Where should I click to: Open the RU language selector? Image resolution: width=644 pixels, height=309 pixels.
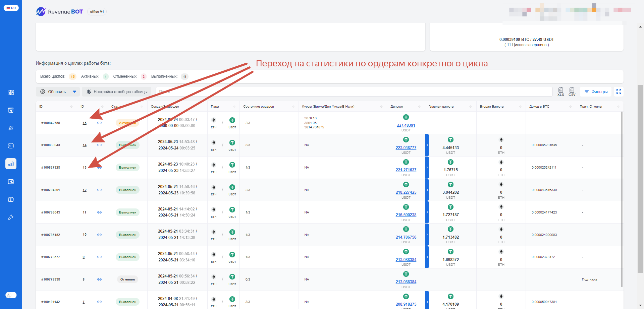pyautogui.click(x=11, y=8)
